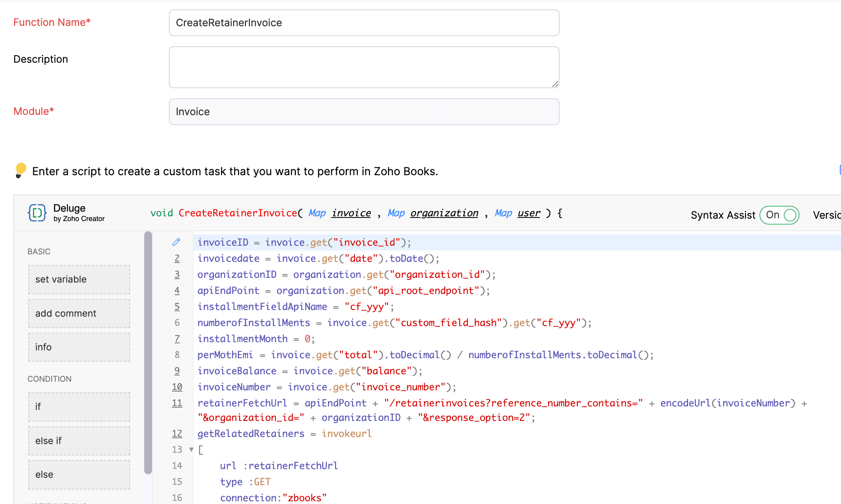Screen dimensions: 841x504
Task: Select the 'else' condition block
Action: click(x=79, y=475)
